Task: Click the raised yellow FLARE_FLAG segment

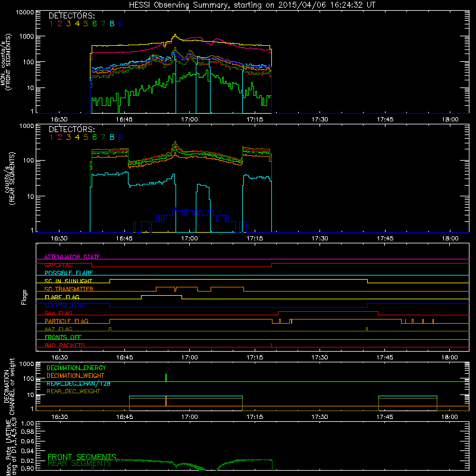Action: coord(161,295)
